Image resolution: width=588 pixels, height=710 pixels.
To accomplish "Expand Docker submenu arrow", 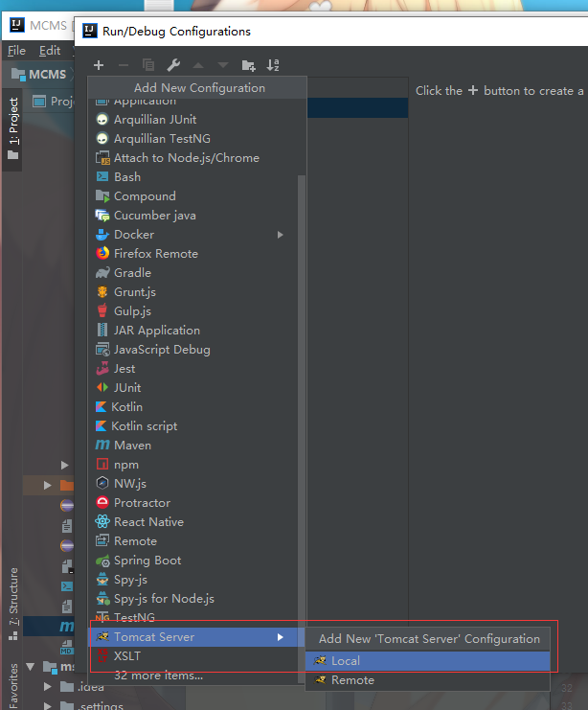I will [281, 235].
